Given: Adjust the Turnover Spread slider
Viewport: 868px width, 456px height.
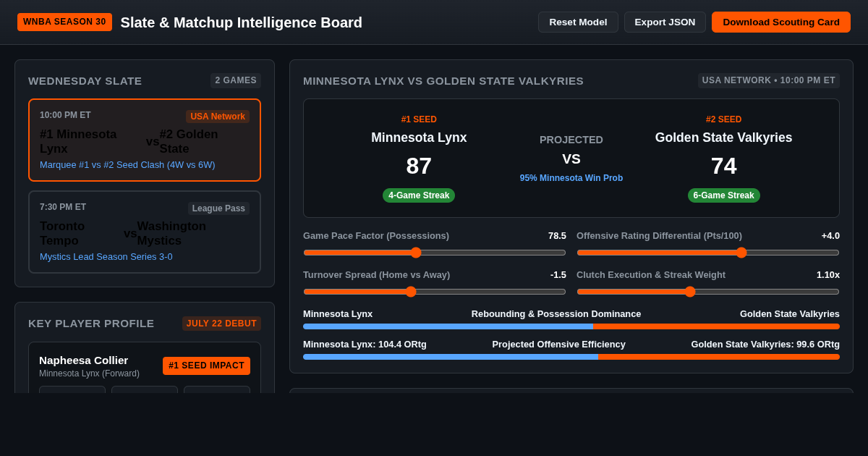Looking at the screenshot, I should point(435,292).
